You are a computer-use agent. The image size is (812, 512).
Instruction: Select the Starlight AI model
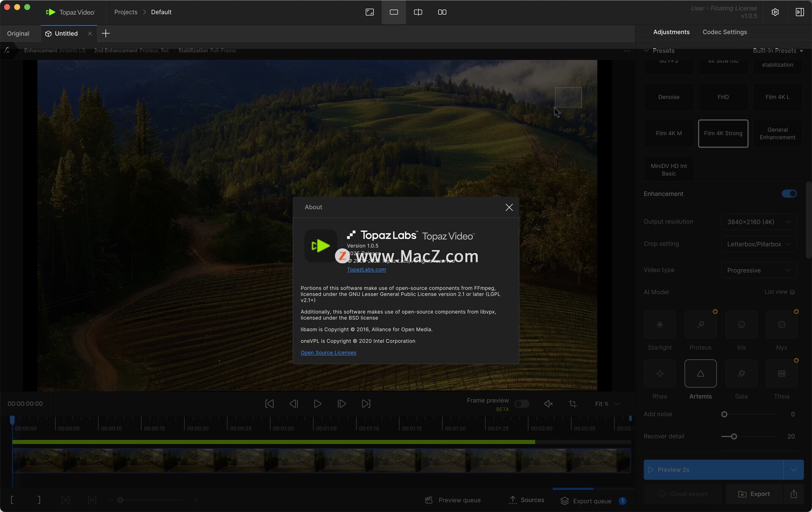click(x=659, y=325)
